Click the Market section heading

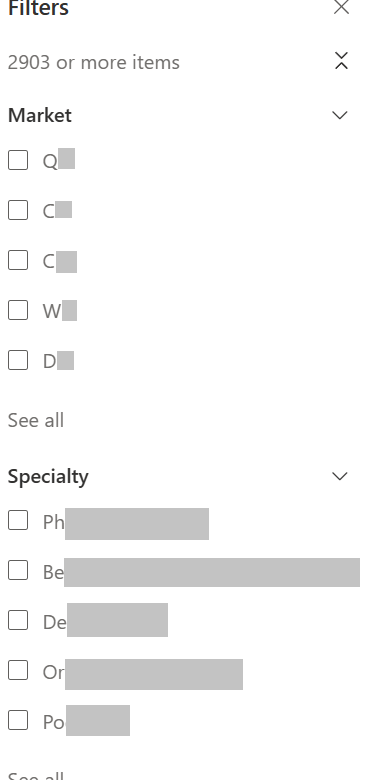tap(40, 115)
